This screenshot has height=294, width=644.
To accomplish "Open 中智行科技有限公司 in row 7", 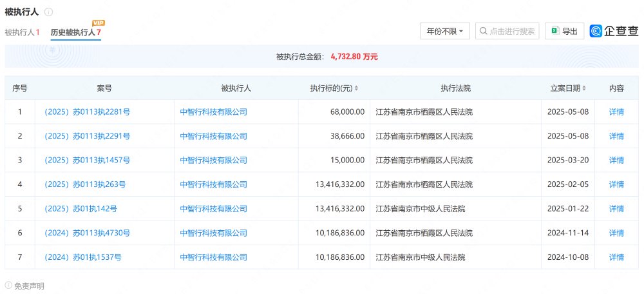I will (214, 257).
